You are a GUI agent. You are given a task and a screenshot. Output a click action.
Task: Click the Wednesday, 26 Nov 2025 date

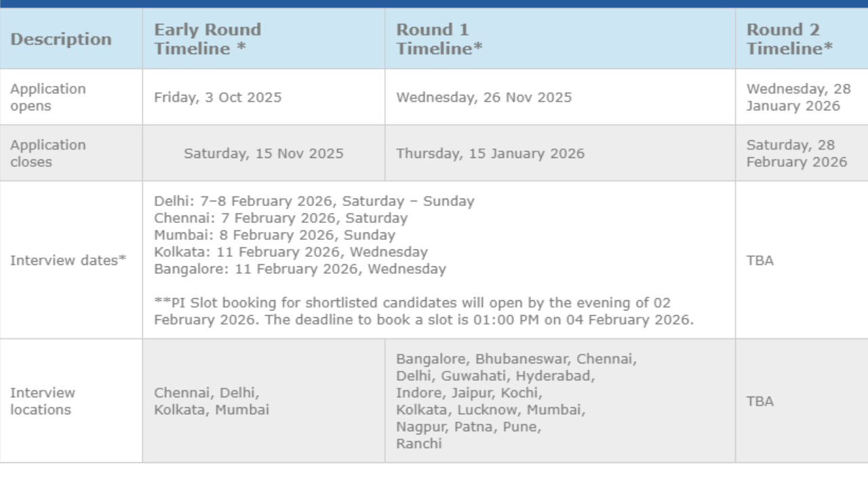click(484, 98)
